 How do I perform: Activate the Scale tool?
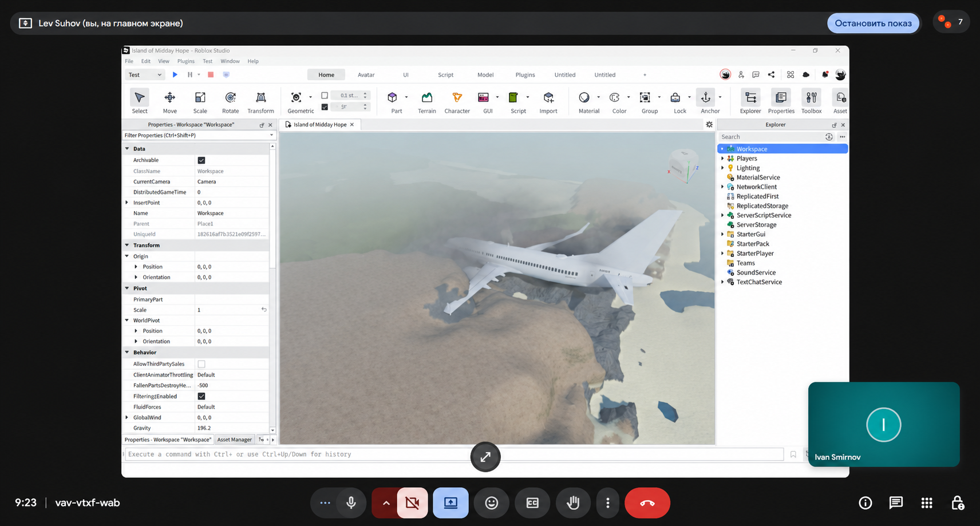pyautogui.click(x=200, y=101)
